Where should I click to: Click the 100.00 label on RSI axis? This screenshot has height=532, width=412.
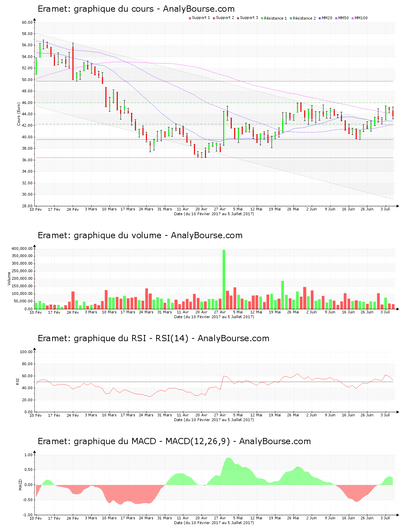point(26,352)
